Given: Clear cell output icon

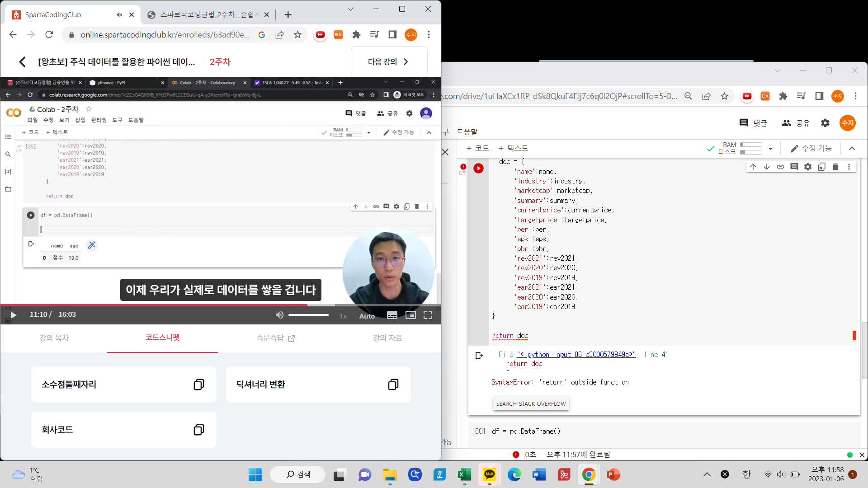Looking at the screenshot, I should click(479, 356).
